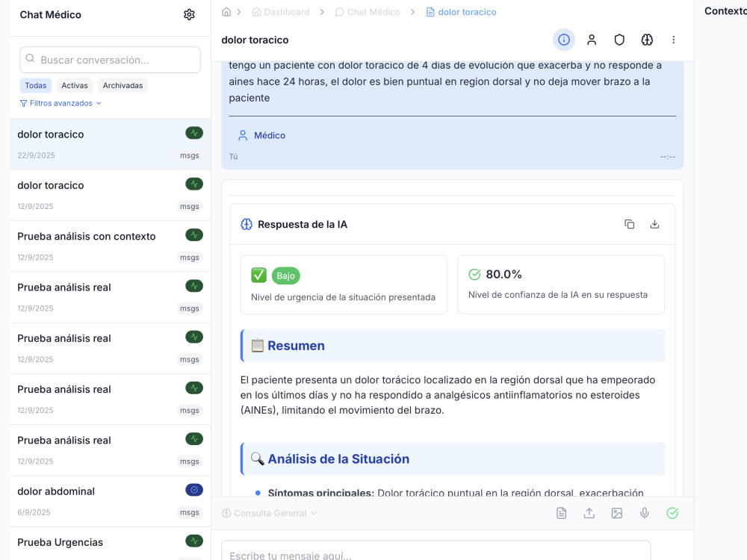Click the upload file icon
747x560 pixels.
(x=589, y=513)
